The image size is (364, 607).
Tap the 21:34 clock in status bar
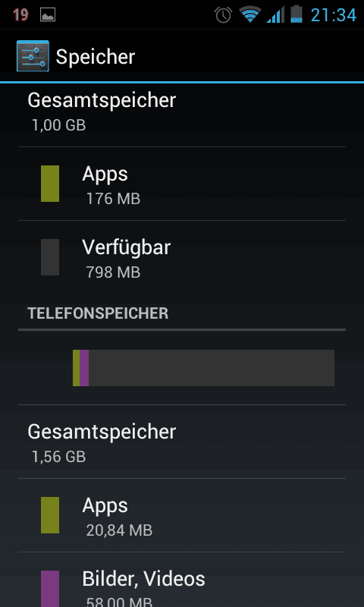(334, 15)
